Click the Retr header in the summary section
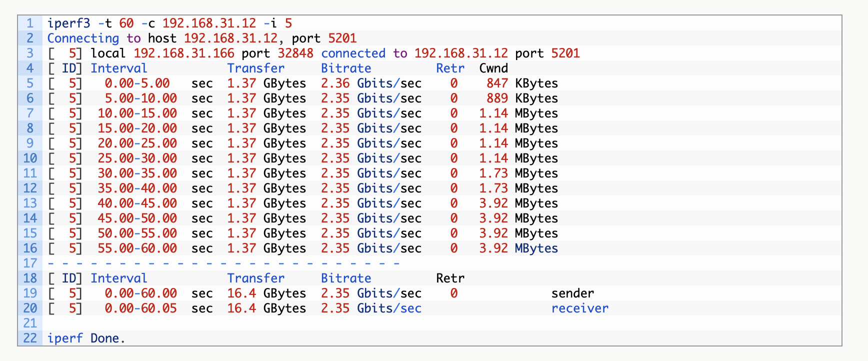The width and height of the screenshot is (868, 361). (450, 278)
